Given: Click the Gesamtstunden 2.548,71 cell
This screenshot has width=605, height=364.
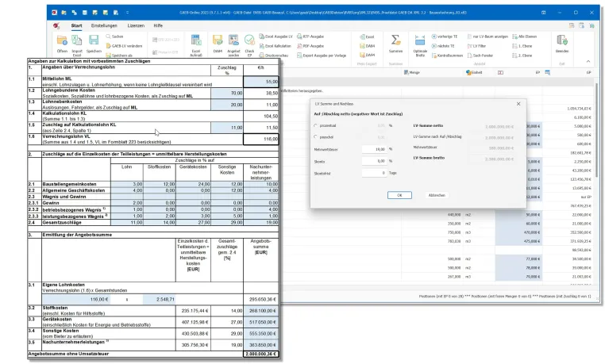Looking at the screenshot, I should (x=160, y=299).
